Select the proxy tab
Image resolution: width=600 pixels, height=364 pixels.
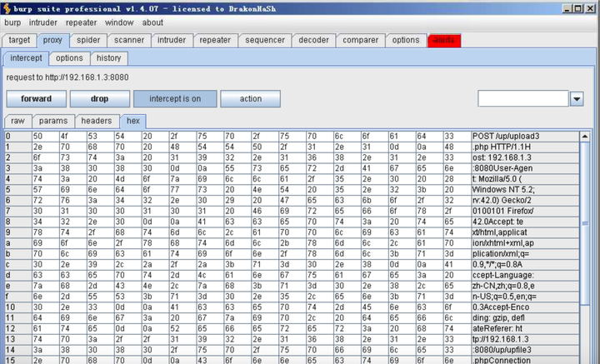point(52,40)
